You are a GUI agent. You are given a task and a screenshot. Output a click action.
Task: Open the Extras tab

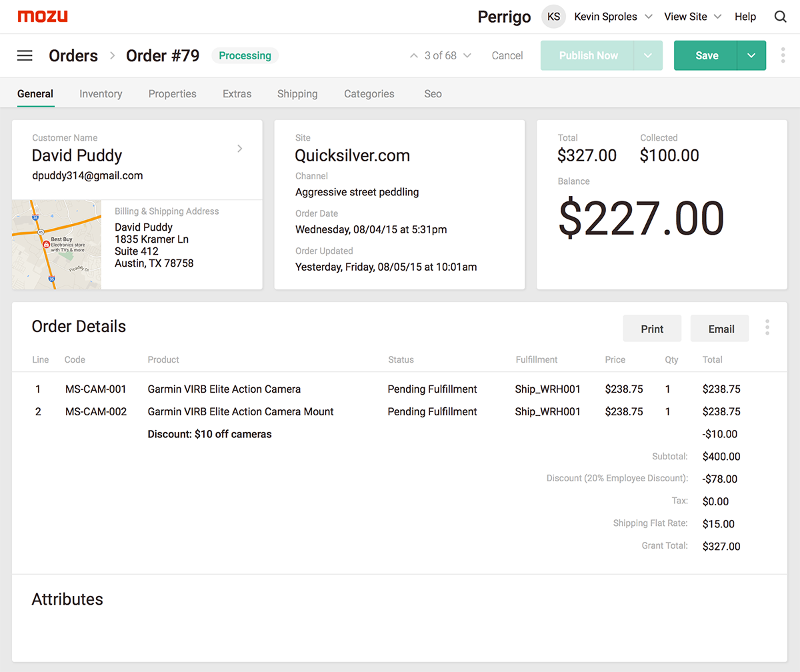(237, 94)
